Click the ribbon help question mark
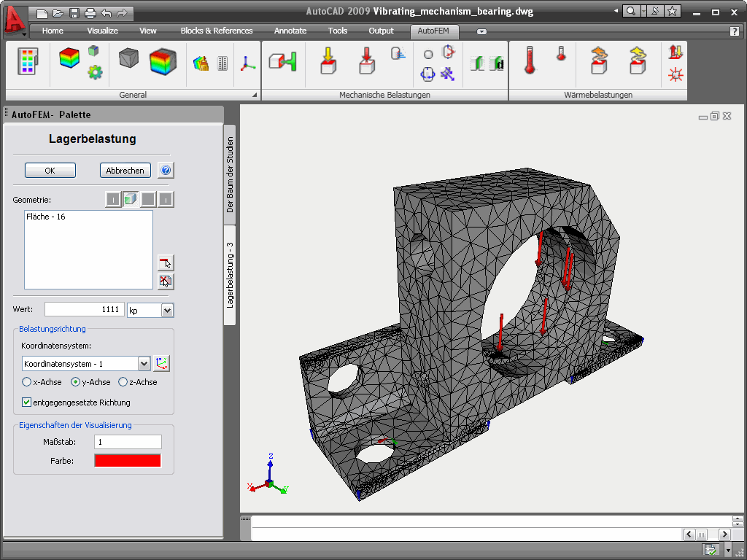Viewport: 747px width, 560px height. pyautogui.click(x=734, y=31)
